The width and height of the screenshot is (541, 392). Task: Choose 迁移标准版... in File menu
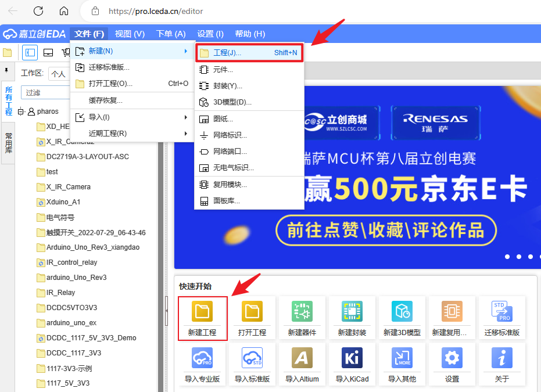[x=132, y=67]
